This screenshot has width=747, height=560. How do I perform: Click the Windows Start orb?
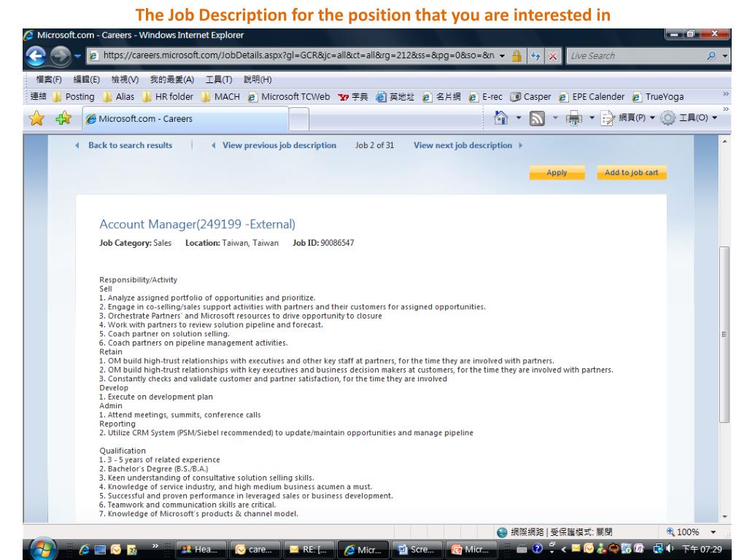43,549
